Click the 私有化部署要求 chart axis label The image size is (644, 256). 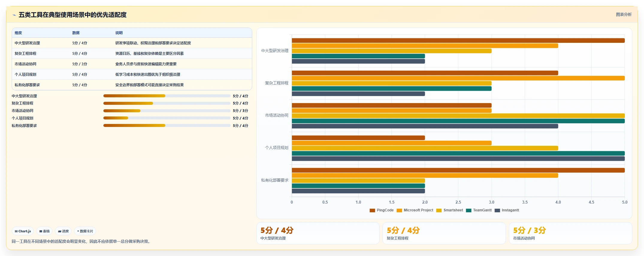coord(275,180)
